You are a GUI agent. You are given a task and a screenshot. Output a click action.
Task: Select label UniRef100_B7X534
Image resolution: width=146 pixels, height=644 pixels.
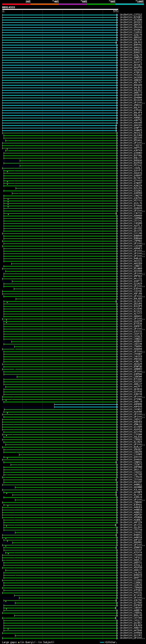click(131, 324)
